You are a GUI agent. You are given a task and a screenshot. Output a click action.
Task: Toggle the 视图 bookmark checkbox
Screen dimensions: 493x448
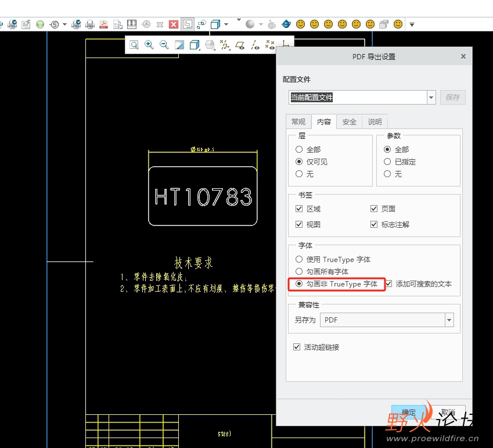299,224
